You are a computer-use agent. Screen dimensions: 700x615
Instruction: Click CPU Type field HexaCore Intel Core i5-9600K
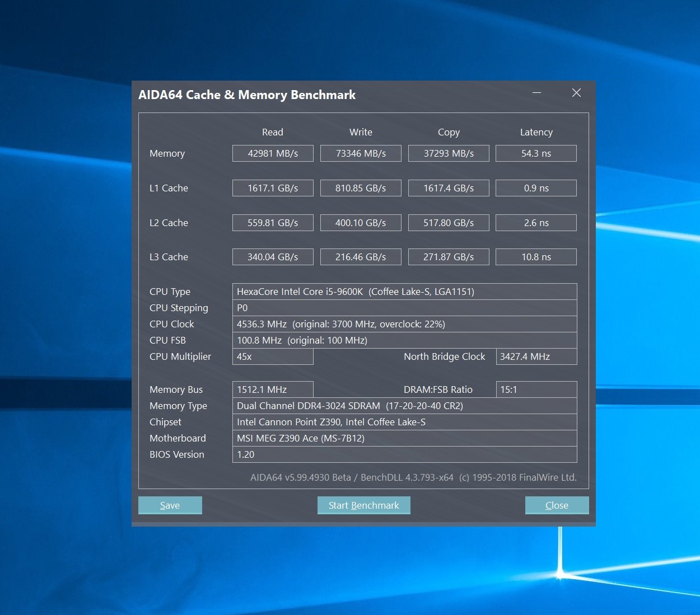[x=405, y=292]
